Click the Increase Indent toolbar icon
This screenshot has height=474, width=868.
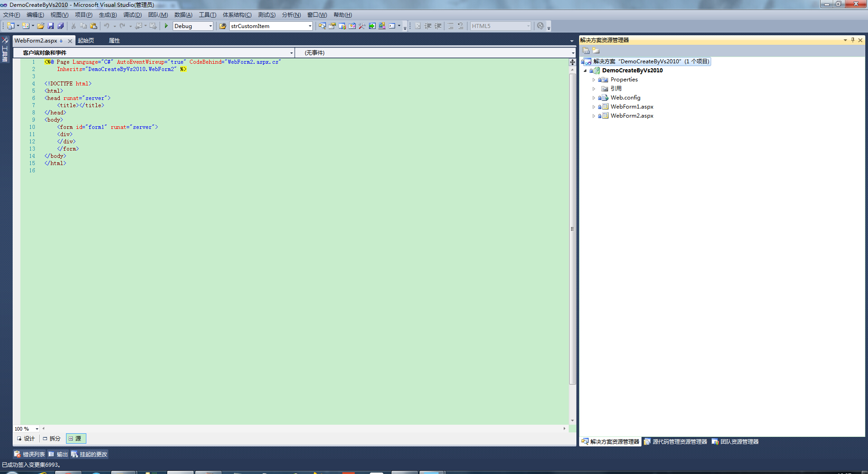tap(438, 26)
